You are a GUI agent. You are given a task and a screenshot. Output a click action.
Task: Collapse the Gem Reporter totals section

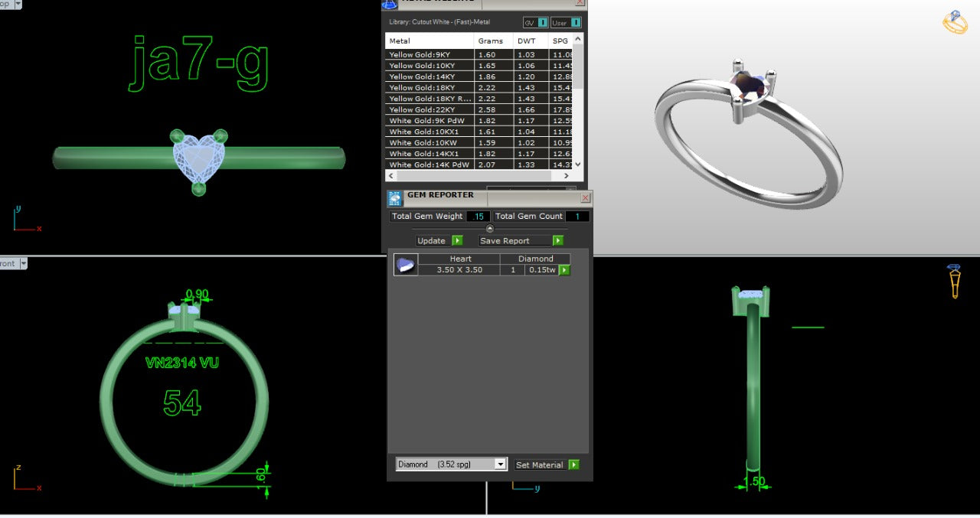tap(490, 229)
